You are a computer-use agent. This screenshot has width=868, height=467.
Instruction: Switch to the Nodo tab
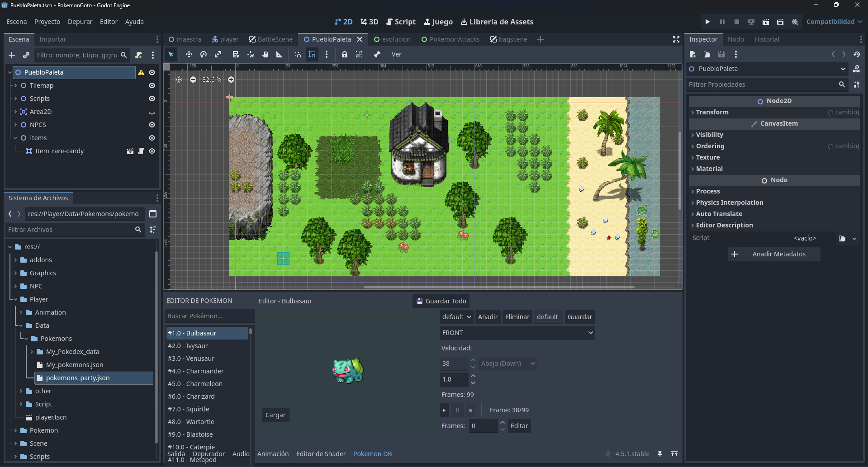tap(735, 39)
